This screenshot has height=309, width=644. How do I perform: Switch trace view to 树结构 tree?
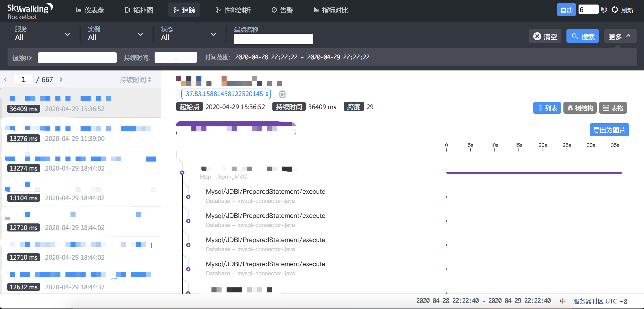click(580, 108)
